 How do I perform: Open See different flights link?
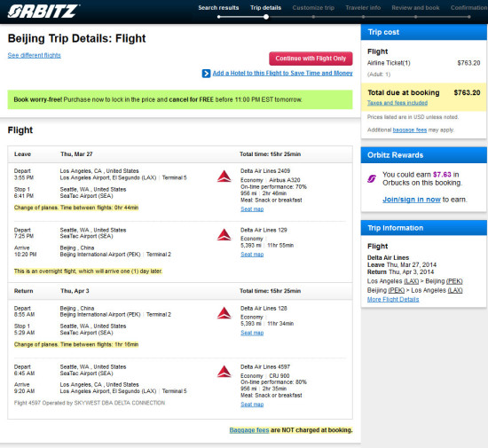click(x=35, y=55)
